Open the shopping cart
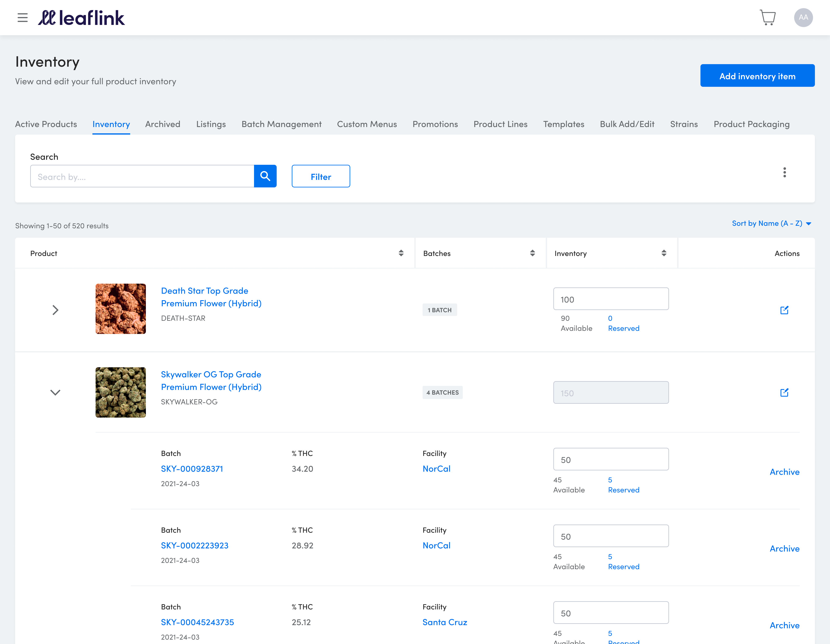 pyautogui.click(x=768, y=17)
